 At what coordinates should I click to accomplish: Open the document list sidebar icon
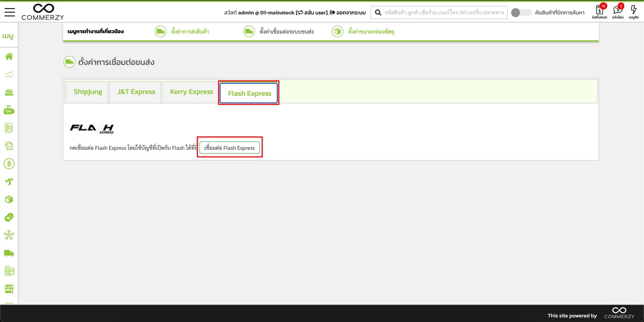[x=9, y=128]
